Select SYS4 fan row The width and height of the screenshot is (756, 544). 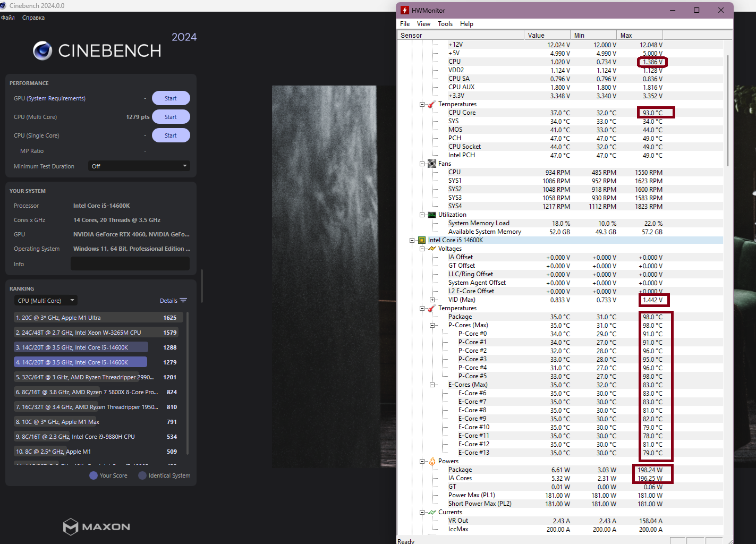coord(560,206)
